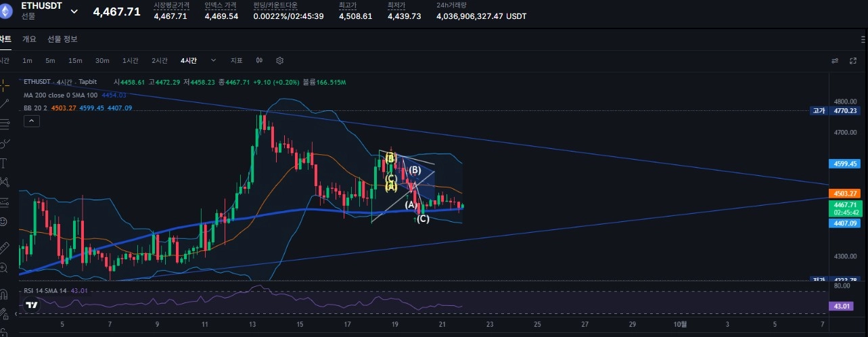Select the measure ruler tool
This screenshot has width=868, height=337.
point(4,247)
